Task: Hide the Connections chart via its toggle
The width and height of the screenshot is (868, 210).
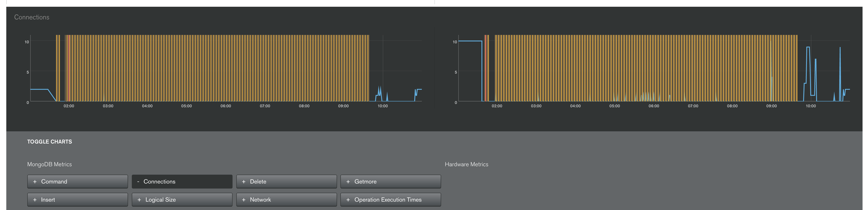Action: (x=182, y=181)
